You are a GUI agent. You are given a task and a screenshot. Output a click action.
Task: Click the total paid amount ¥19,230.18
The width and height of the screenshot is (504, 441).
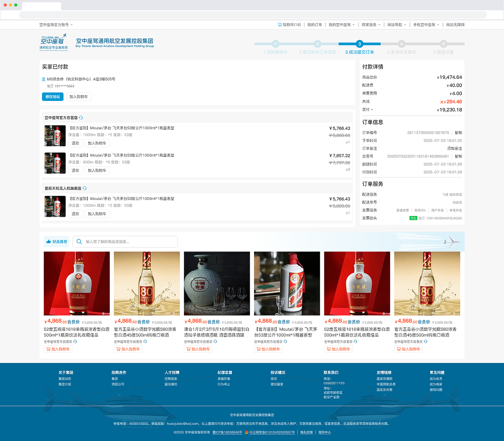coord(449,110)
